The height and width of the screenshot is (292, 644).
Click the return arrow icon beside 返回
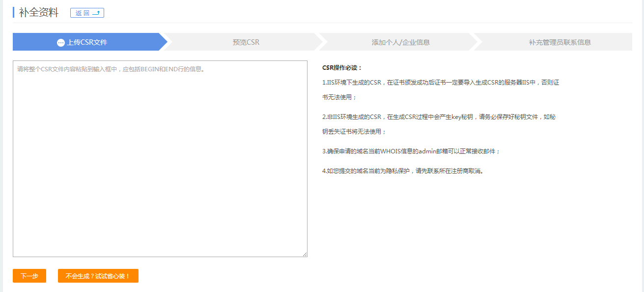(x=96, y=13)
